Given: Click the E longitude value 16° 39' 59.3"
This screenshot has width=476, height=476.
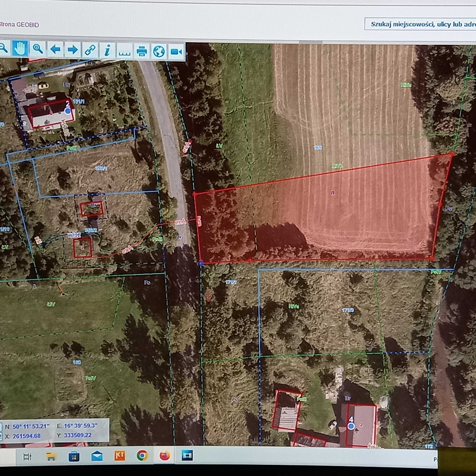Looking at the screenshot, I should pos(81,426).
